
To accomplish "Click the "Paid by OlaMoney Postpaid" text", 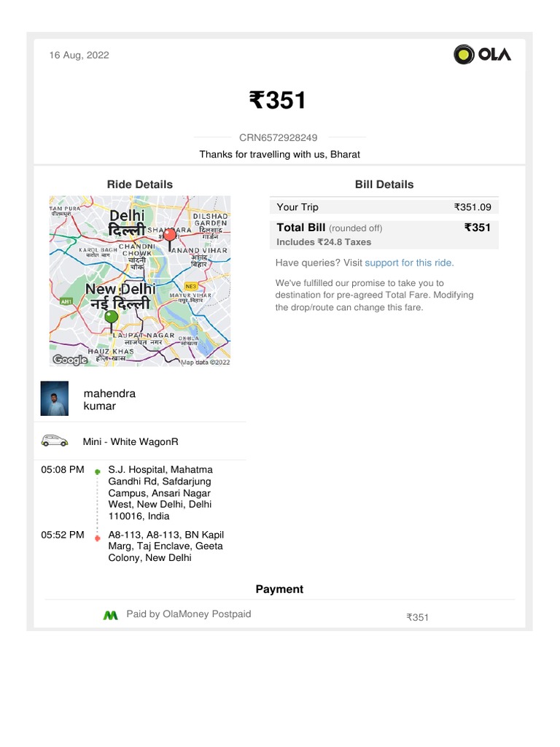I will pyautogui.click(x=189, y=614).
